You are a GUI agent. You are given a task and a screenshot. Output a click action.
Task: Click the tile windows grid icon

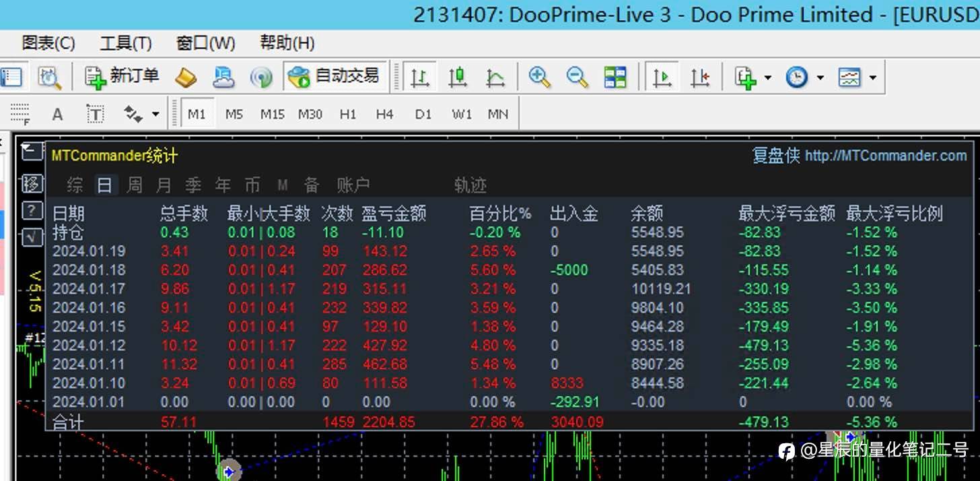[x=615, y=77]
